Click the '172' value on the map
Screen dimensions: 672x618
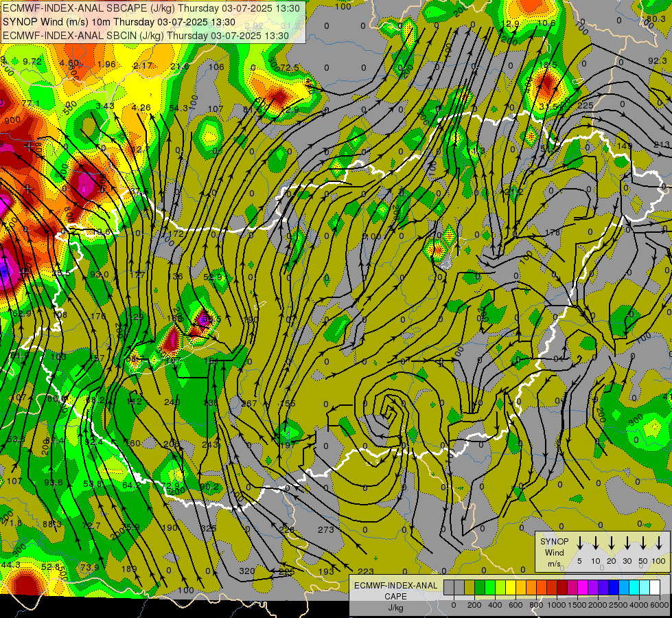click(176, 233)
